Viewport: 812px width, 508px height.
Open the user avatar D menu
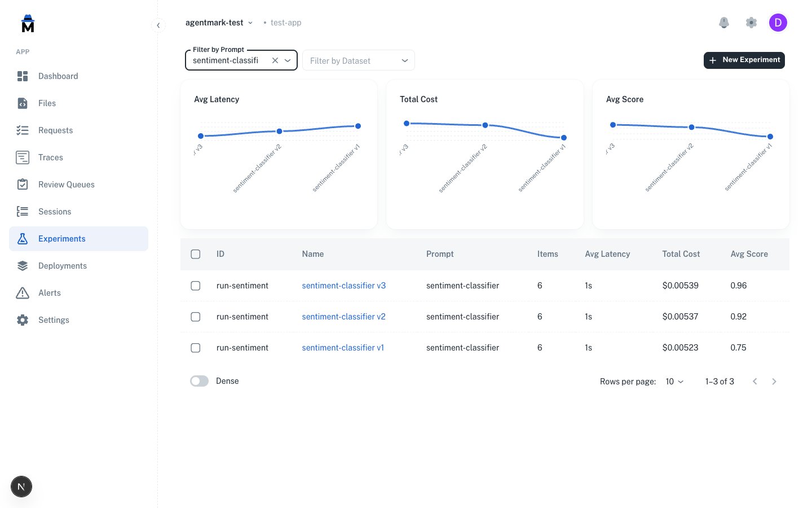click(778, 23)
